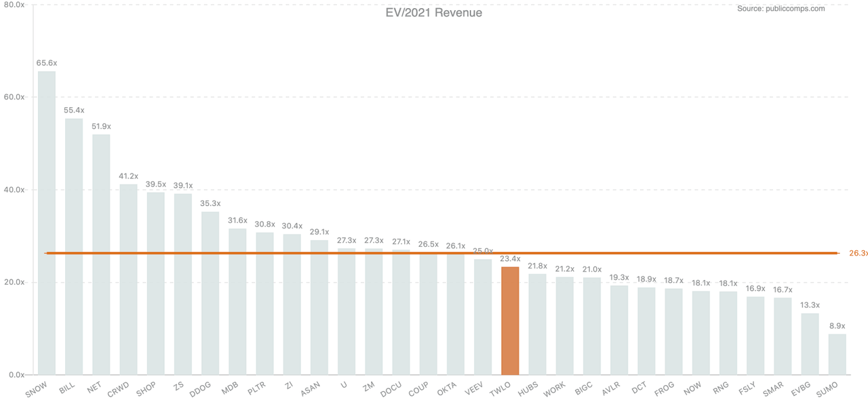Click the Source: publiccomps.com text
This screenshot has width=868, height=400.
click(781, 8)
